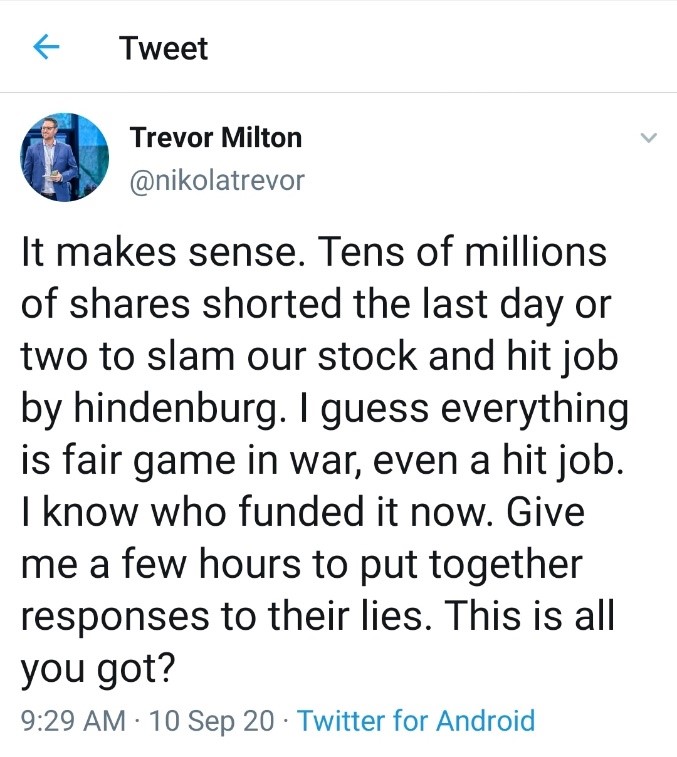Tap the Tweet header title
Viewport: 677px width, 757px height.
tap(164, 48)
